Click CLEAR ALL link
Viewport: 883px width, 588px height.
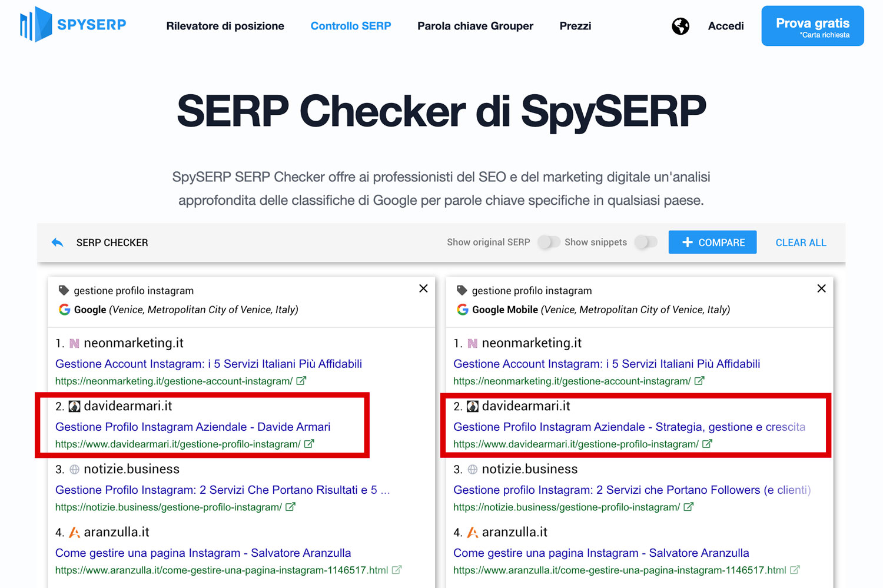pyautogui.click(x=801, y=242)
